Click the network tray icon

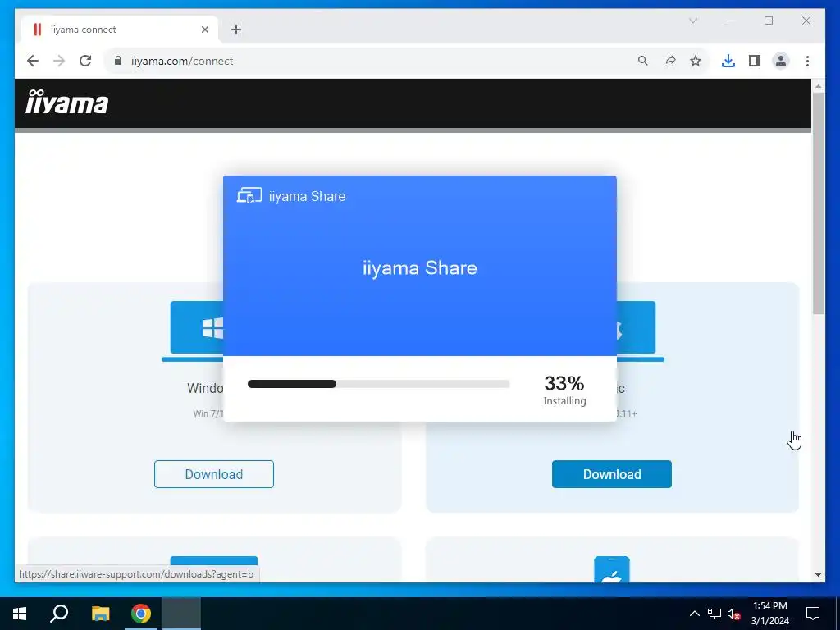(x=714, y=614)
